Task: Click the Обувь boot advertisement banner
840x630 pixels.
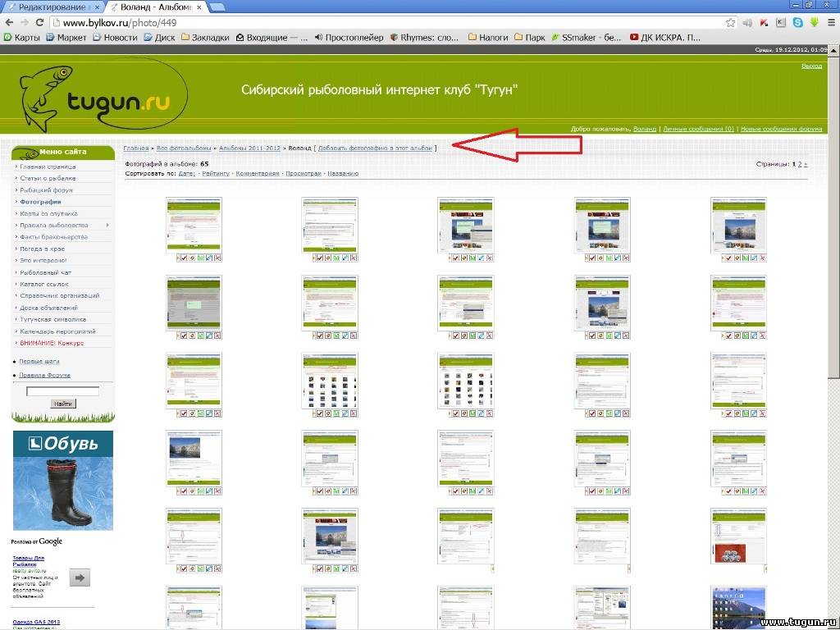Action: [63, 481]
